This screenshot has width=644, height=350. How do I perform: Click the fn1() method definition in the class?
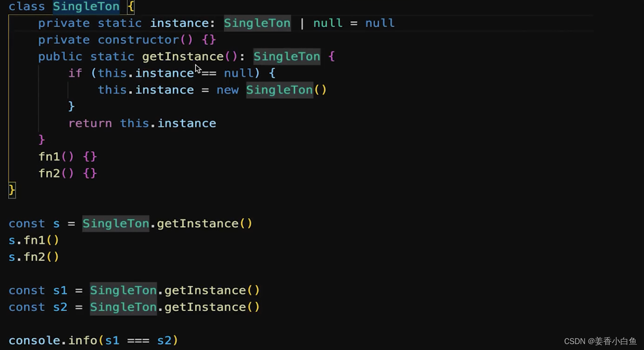click(x=68, y=157)
